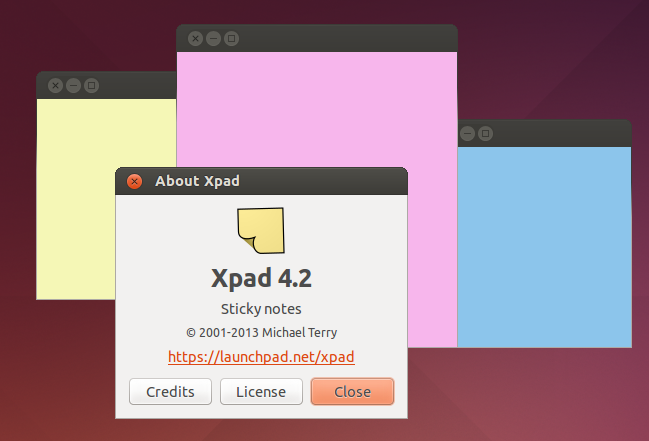This screenshot has height=441, width=649.
Task: Minimize the blue sticky note window
Action: click(x=467, y=133)
